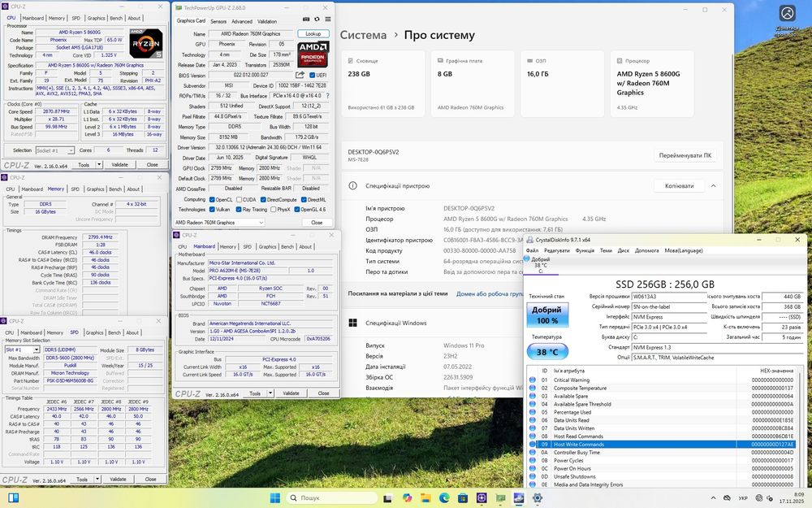812x508 pixels.
Task: Toggle the PhysX checkbox
Action: click(274, 210)
